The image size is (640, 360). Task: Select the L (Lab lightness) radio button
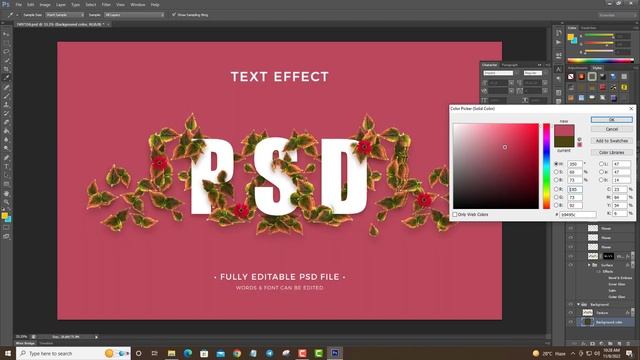(601, 164)
